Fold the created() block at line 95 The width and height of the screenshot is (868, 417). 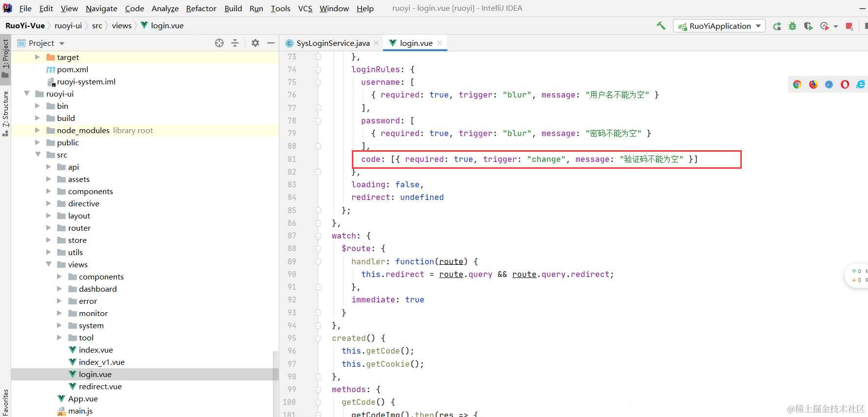click(x=318, y=338)
